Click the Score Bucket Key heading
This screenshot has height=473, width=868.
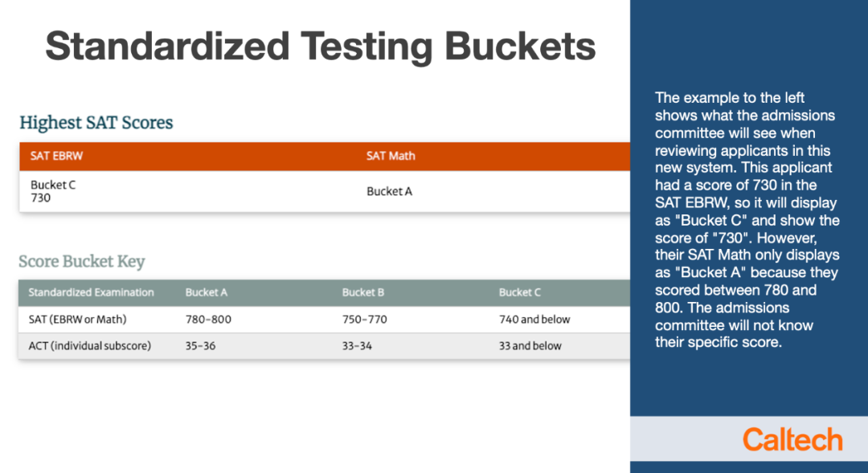pos(82,261)
